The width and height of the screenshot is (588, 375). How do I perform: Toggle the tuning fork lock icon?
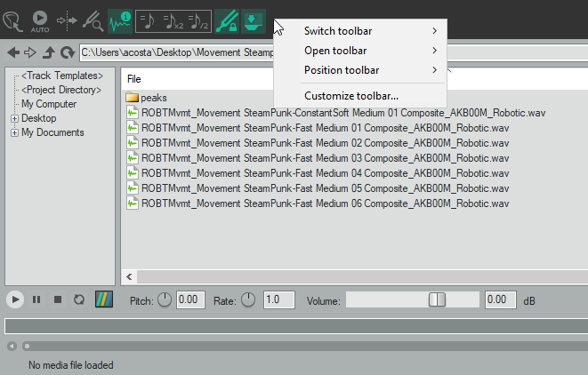[228, 18]
